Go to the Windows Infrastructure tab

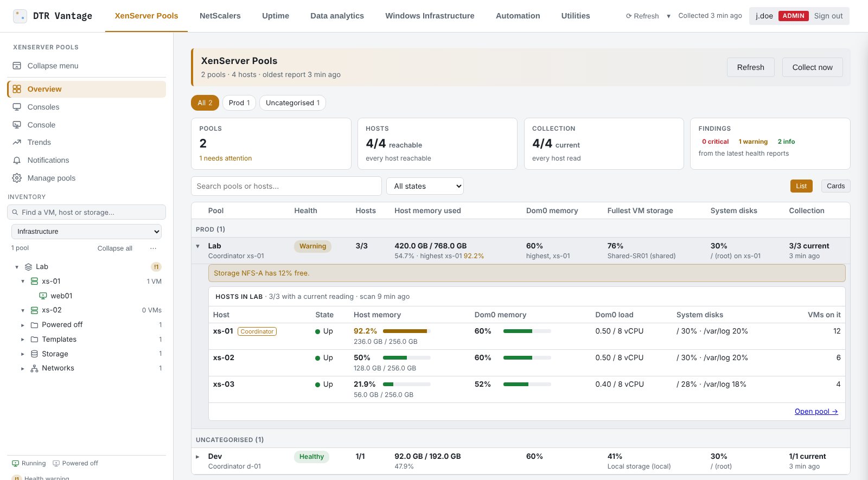point(430,16)
